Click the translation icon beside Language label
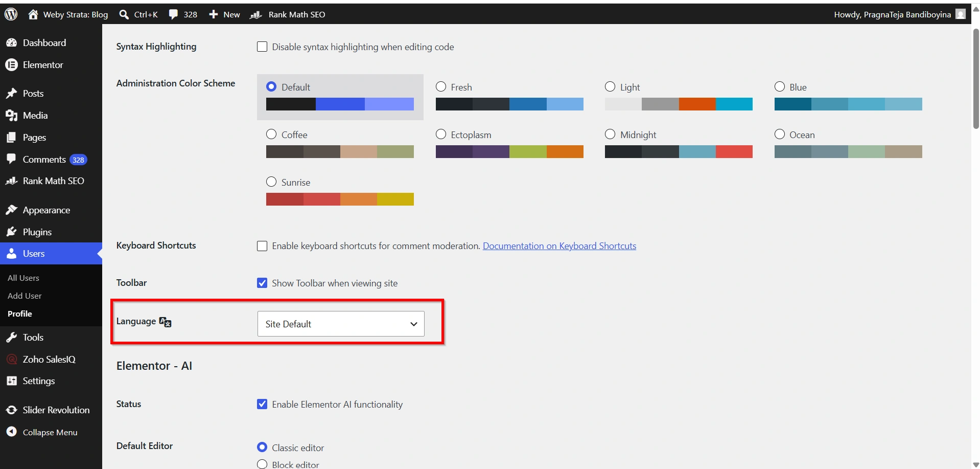980x469 pixels. [x=165, y=322]
